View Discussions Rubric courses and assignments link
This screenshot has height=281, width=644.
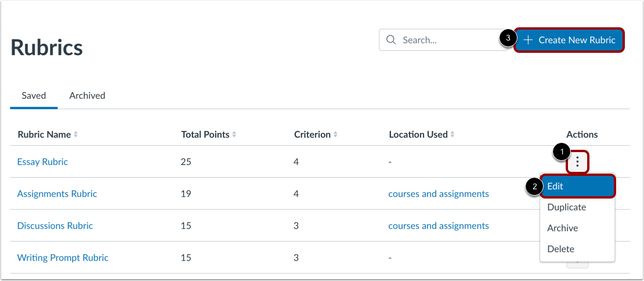438,226
